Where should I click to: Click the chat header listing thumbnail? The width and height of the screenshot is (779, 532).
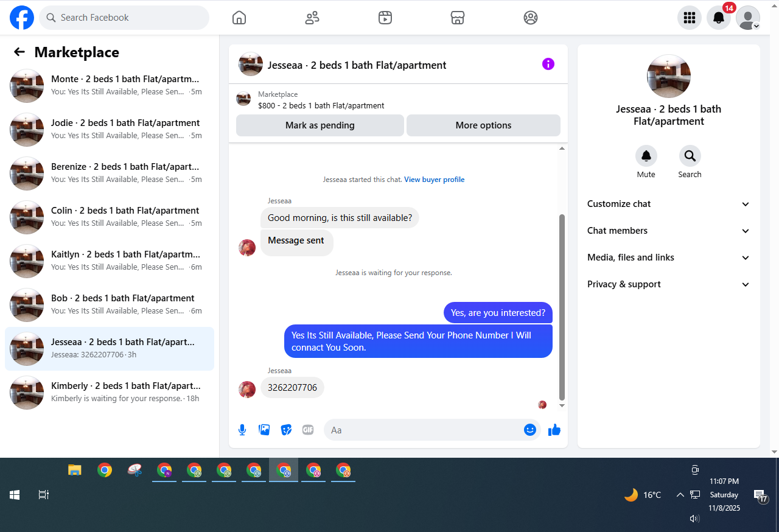(x=251, y=64)
